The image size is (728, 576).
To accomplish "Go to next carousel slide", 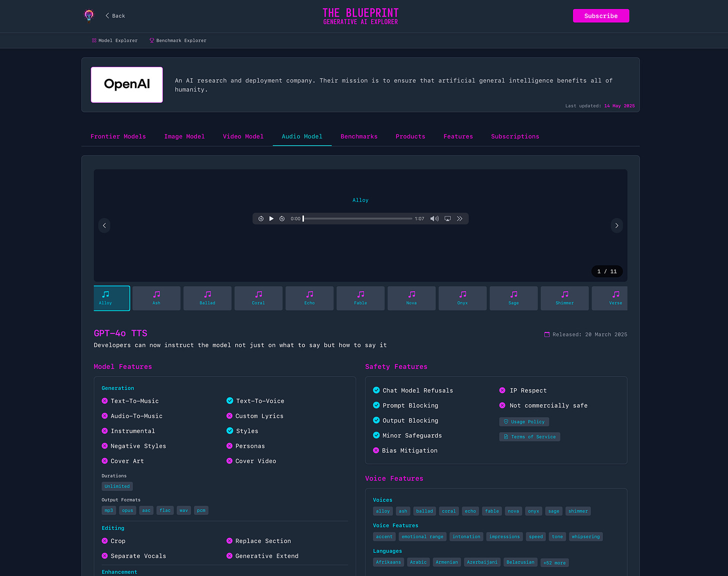I will click(616, 225).
